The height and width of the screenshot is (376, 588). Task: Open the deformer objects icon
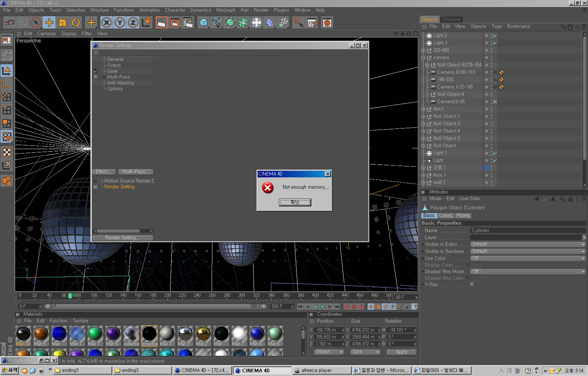pyautogui.click(x=270, y=23)
